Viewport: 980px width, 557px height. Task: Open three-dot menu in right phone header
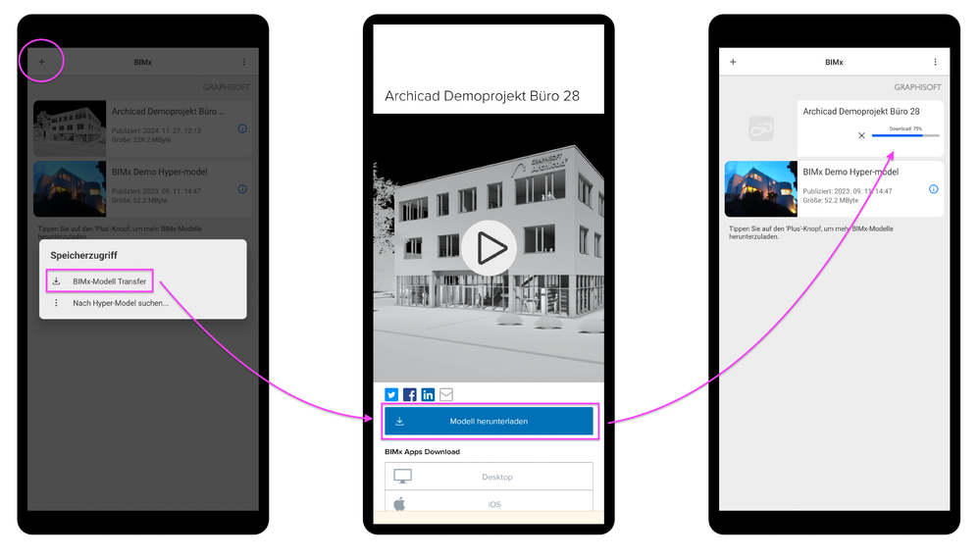tap(935, 62)
